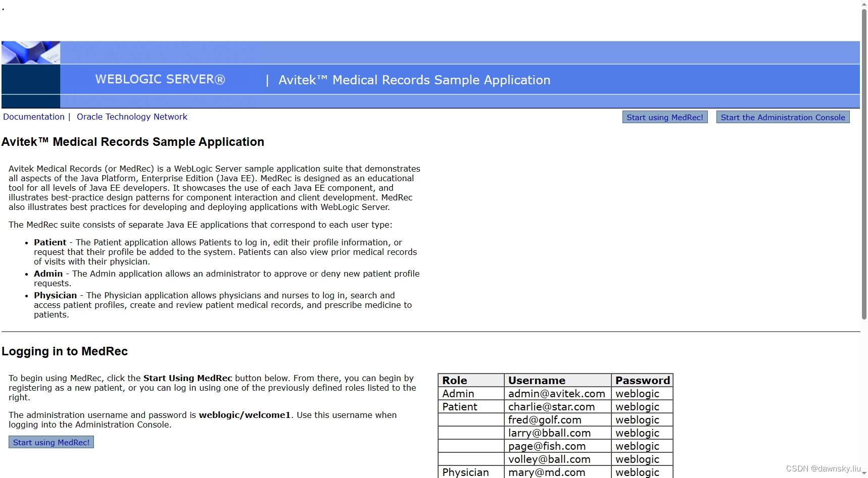This screenshot has height=478, width=868.
Task: Click the password cell in the fred@golf.com row
Action: 642,420
